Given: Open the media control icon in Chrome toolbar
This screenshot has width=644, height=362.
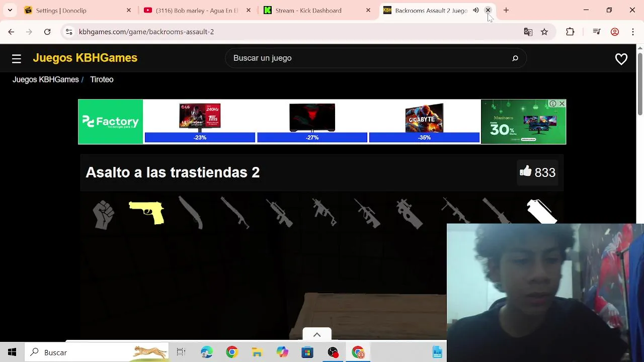Looking at the screenshot, I should (x=597, y=32).
